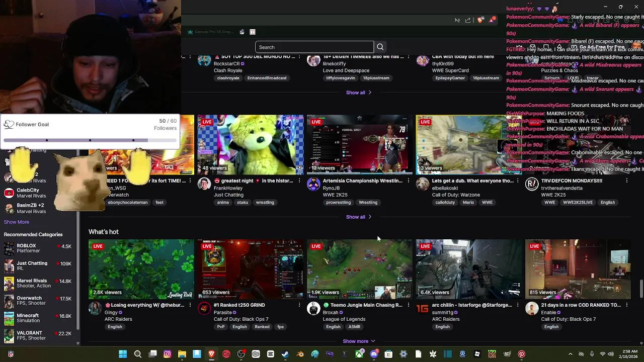644x362 pixels.
Task: Open options menu for 'Lets get a dub' stream
Action: pos(518,180)
